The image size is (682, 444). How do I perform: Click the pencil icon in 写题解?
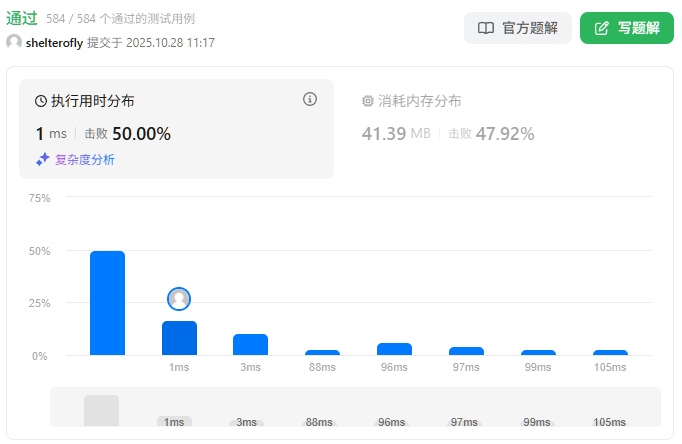(601, 28)
